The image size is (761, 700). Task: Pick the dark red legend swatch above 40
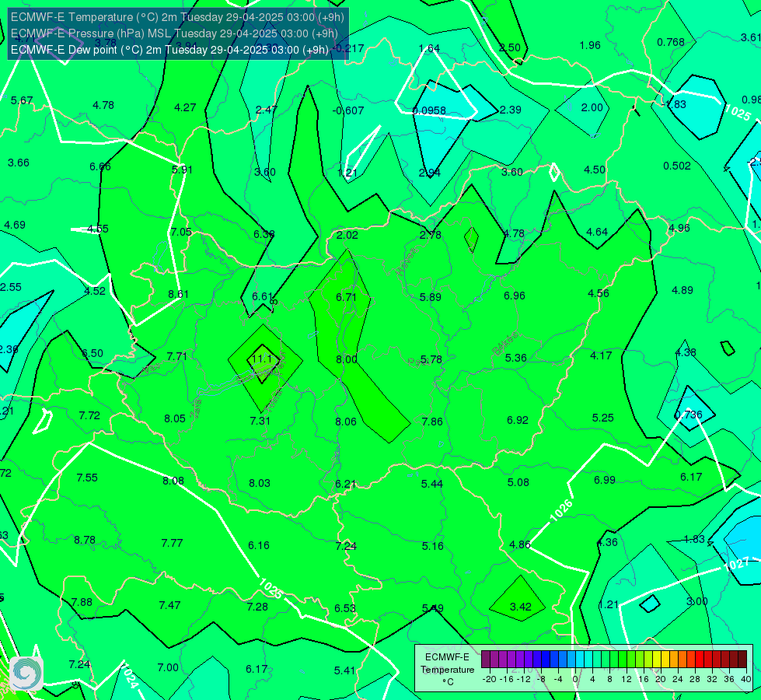[x=742, y=660]
